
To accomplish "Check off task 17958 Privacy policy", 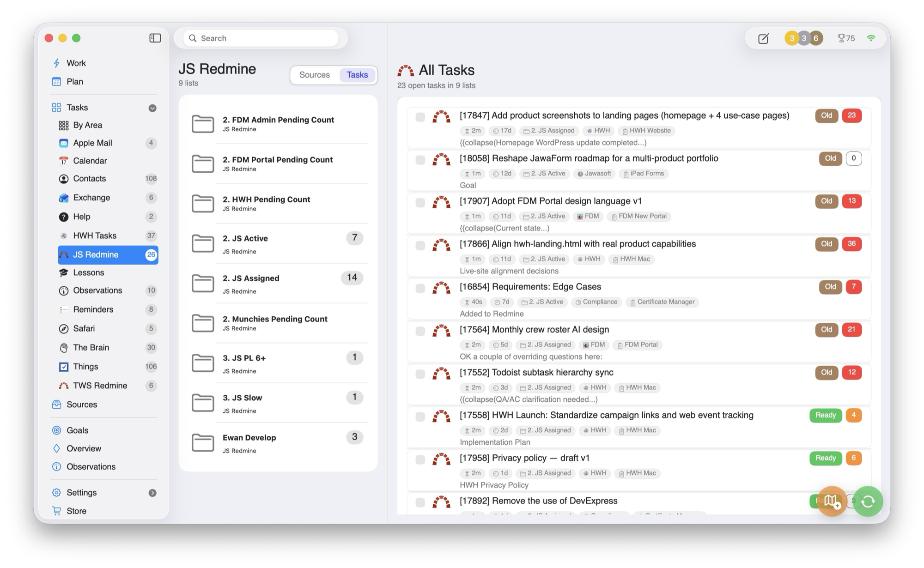I will click(x=420, y=459).
